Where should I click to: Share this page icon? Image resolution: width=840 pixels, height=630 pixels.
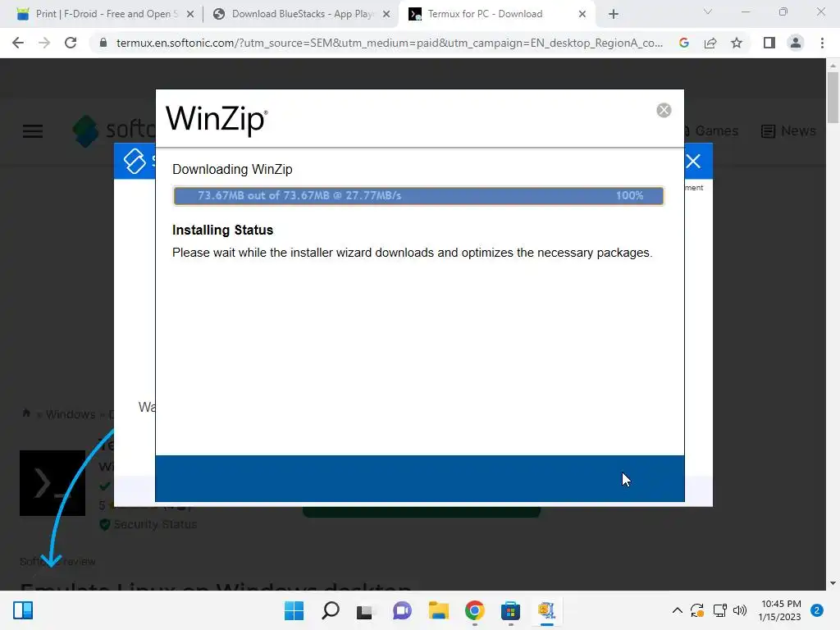(x=710, y=43)
